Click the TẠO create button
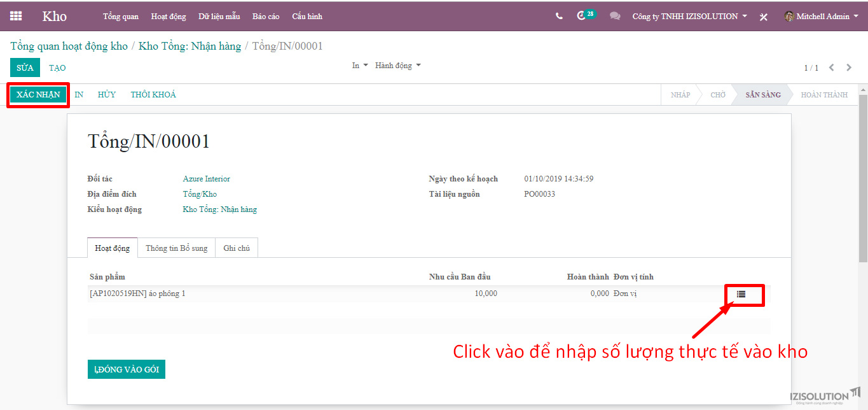This screenshot has width=868, height=410. coord(57,67)
